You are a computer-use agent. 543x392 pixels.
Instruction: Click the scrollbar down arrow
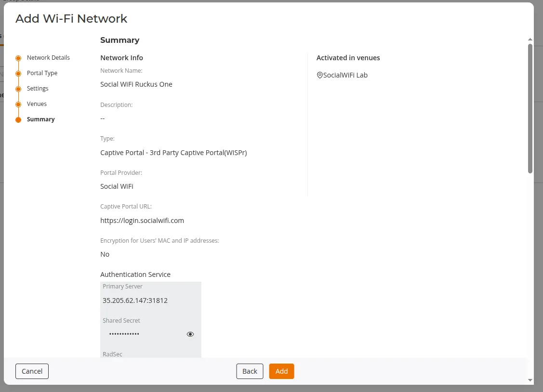530,380
